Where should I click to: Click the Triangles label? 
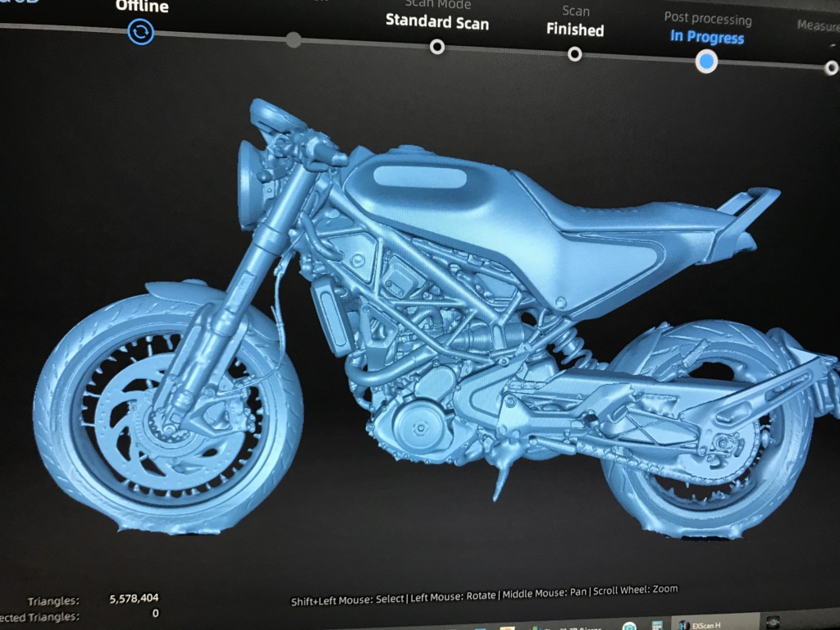click(53, 601)
